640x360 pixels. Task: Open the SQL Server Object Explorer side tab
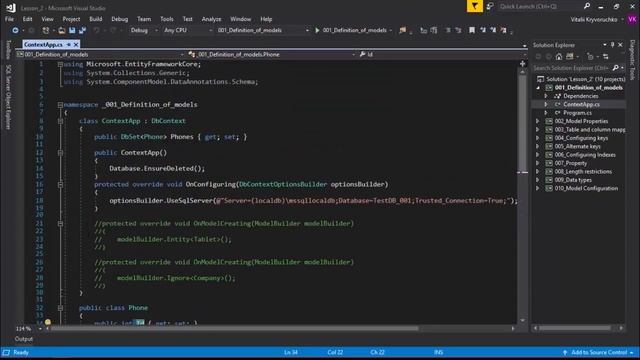tap(8, 97)
